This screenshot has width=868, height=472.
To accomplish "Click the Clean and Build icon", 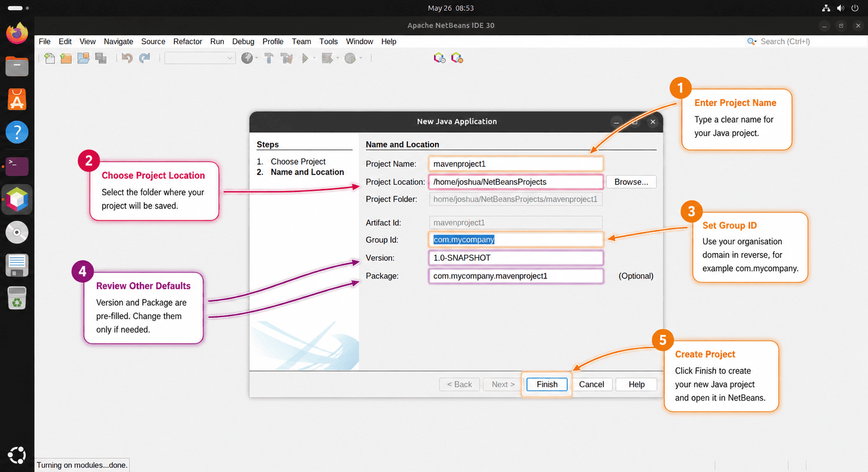I will (x=287, y=58).
